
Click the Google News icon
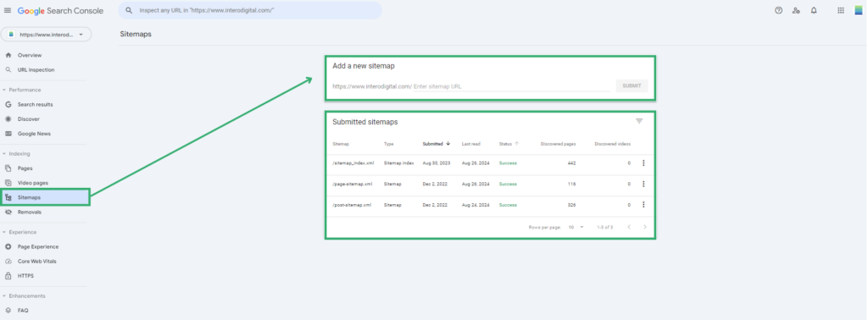click(8, 134)
